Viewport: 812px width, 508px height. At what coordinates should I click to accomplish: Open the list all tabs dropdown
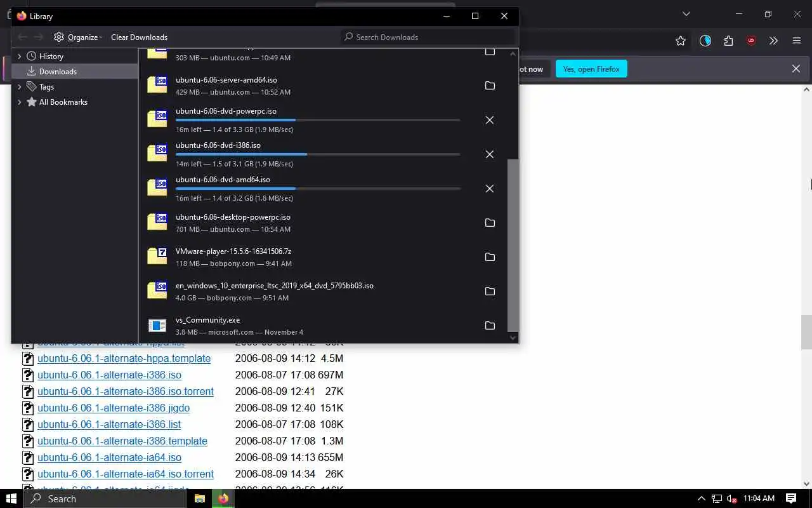pyautogui.click(x=686, y=14)
